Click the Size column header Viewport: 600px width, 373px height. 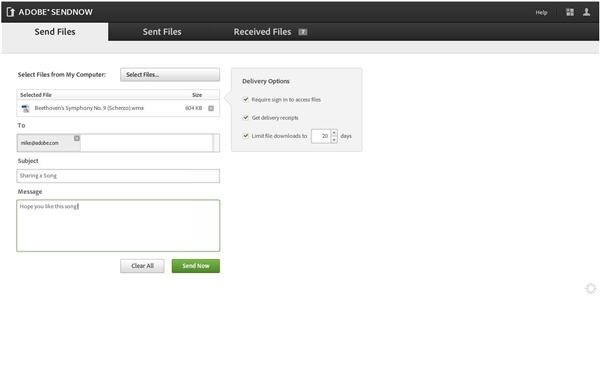coord(197,95)
